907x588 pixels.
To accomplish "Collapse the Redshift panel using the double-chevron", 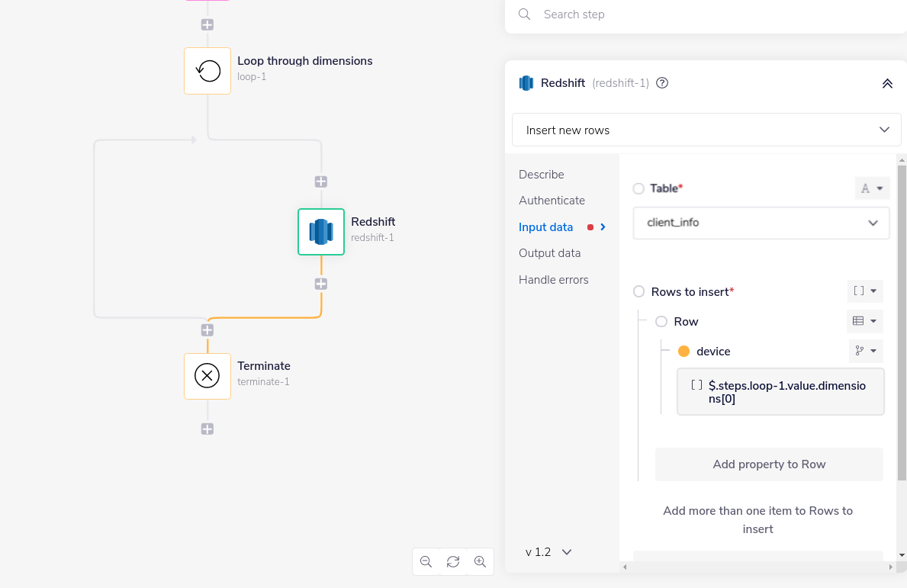I will pyautogui.click(x=887, y=83).
